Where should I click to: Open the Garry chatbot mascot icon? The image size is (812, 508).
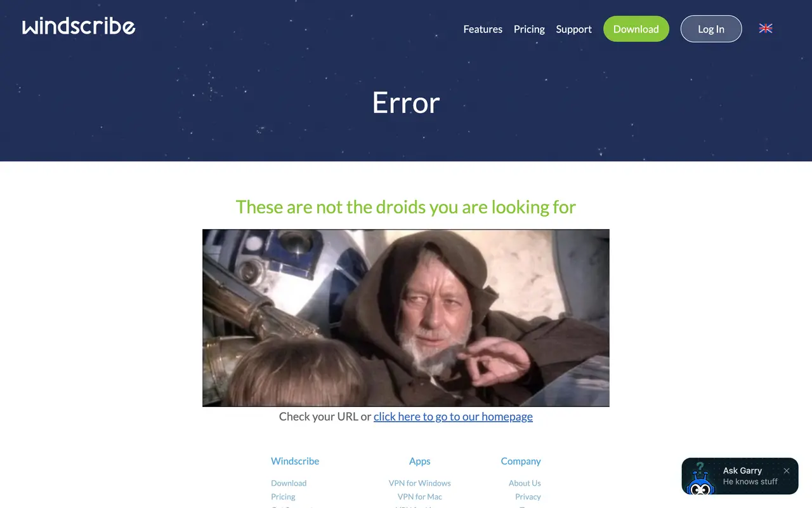pos(700,478)
